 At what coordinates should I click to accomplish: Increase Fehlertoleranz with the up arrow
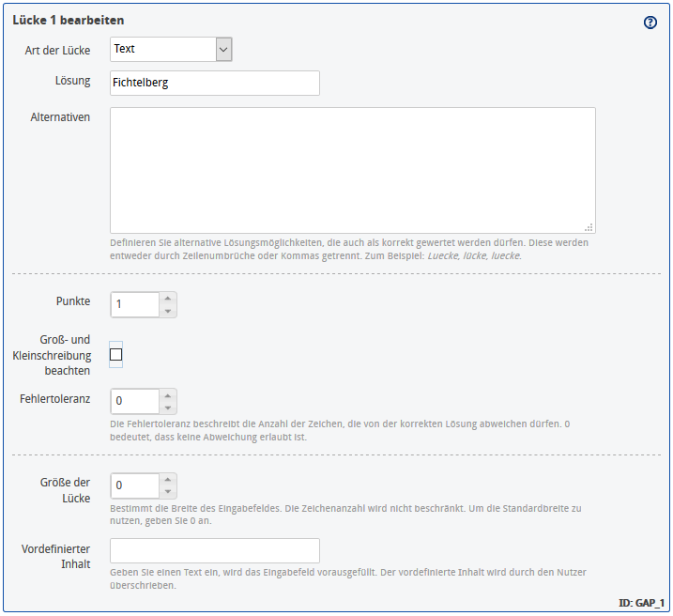pos(168,395)
